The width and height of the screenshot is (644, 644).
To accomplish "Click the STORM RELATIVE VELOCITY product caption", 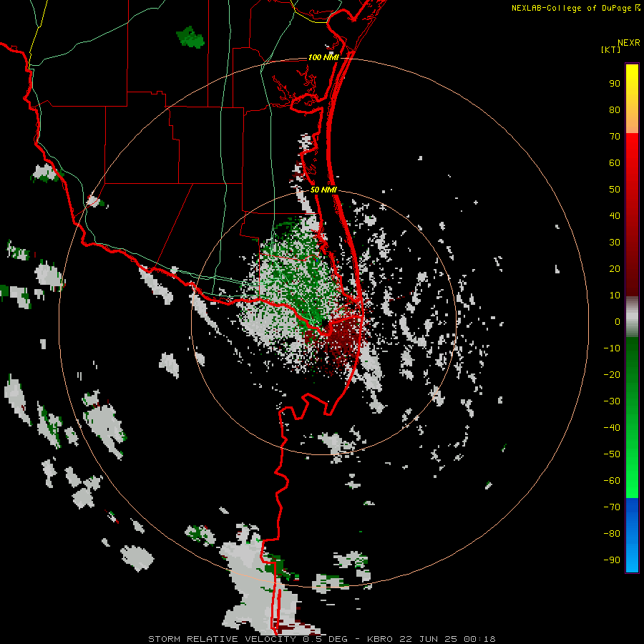I will (x=321, y=639).
